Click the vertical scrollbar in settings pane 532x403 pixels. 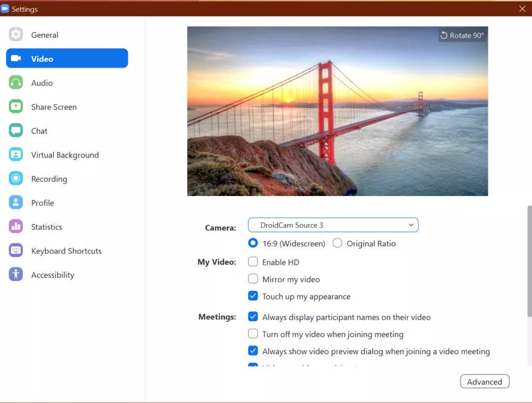529,260
